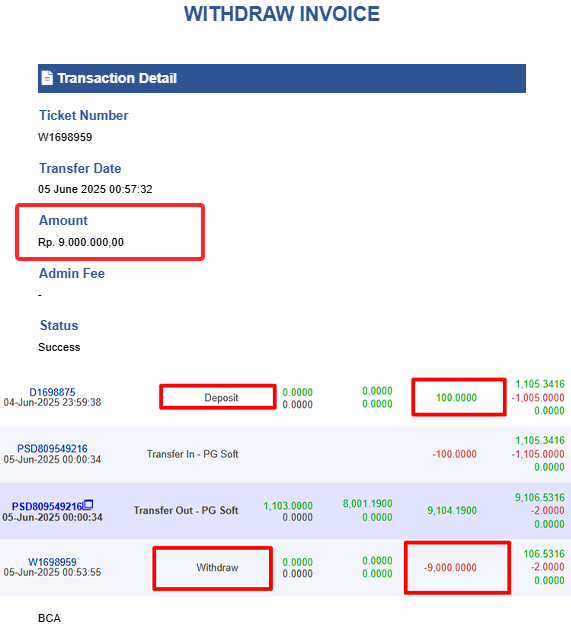
Task: Click the Transfer In - PG Soft cell
Action: tap(193, 454)
